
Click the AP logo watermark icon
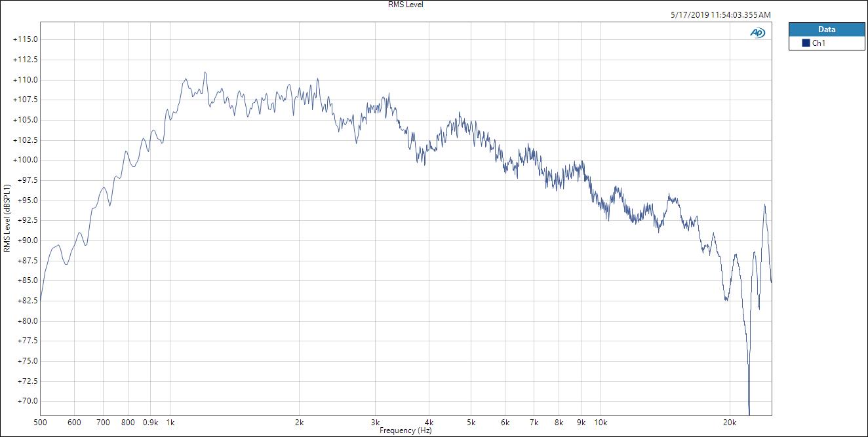(757, 33)
